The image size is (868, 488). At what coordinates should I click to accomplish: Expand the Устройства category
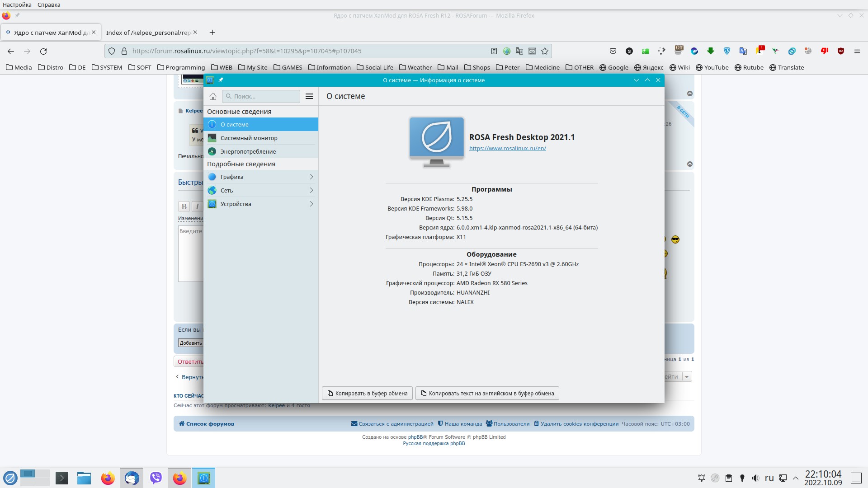[260, 204]
